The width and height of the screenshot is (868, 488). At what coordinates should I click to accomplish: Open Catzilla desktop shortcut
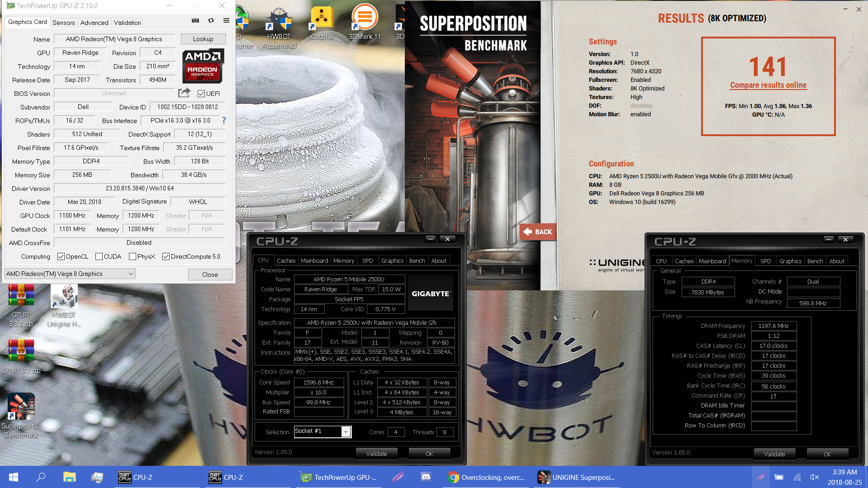[x=322, y=24]
